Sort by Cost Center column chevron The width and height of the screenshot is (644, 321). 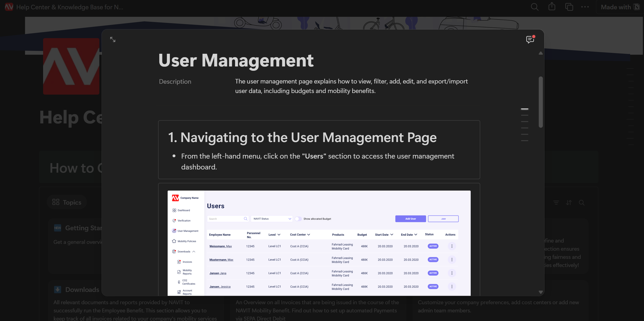pyautogui.click(x=309, y=235)
